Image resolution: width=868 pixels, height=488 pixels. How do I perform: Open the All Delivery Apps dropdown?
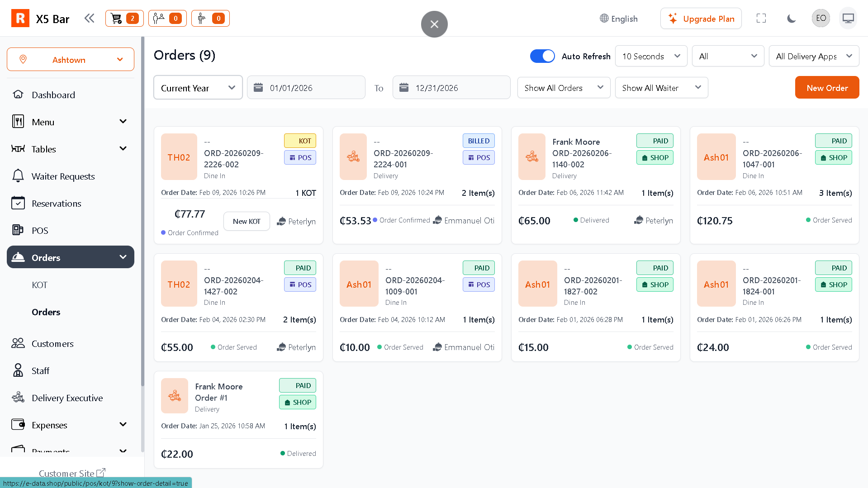point(813,56)
